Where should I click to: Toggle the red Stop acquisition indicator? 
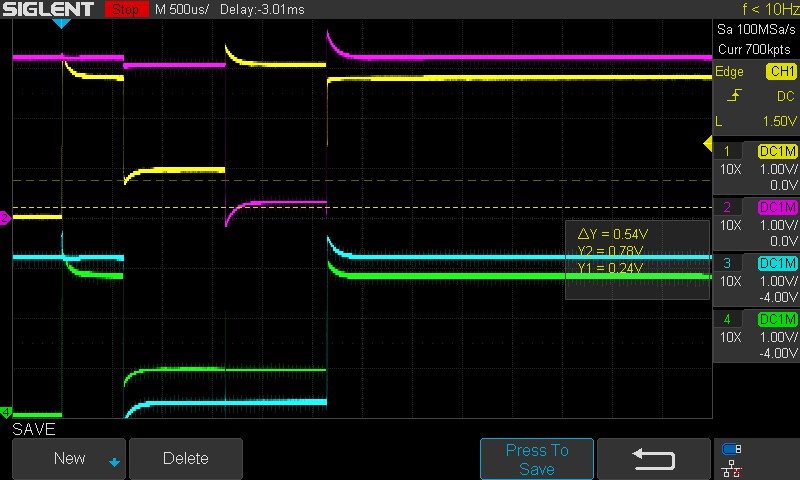123,10
